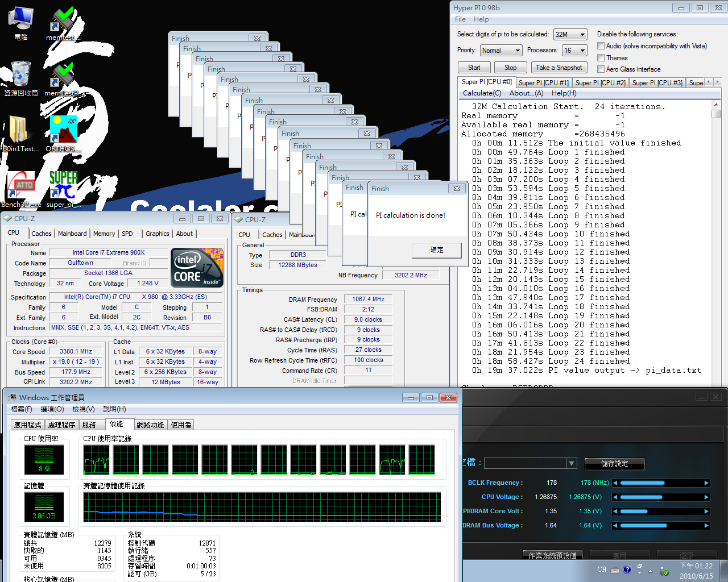Click the Safely Remove Hardware tray icon
728x582 pixels.
pyautogui.click(x=664, y=571)
